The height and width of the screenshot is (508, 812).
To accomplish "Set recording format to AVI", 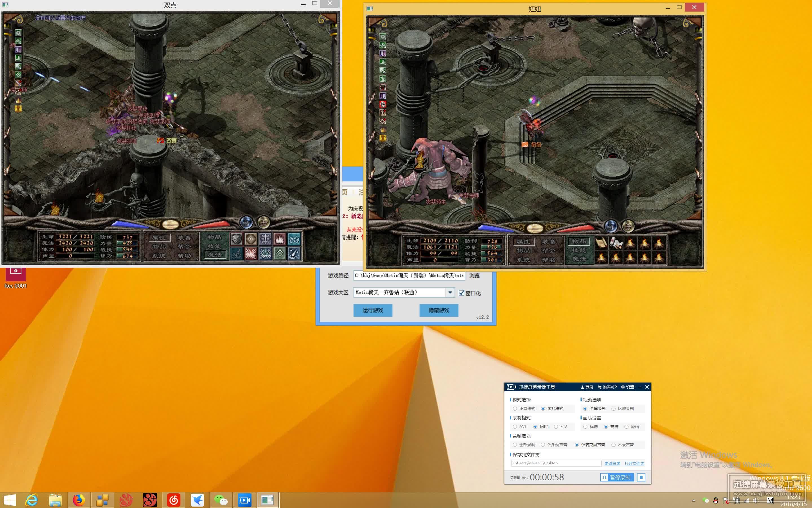I will [x=519, y=427].
